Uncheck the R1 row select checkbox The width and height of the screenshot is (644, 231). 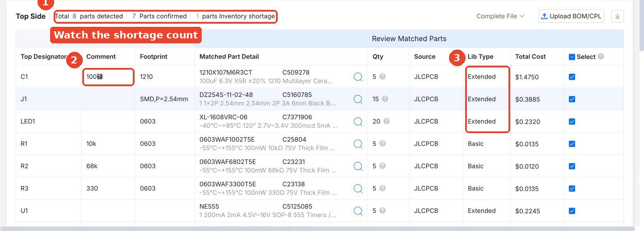point(572,144)
